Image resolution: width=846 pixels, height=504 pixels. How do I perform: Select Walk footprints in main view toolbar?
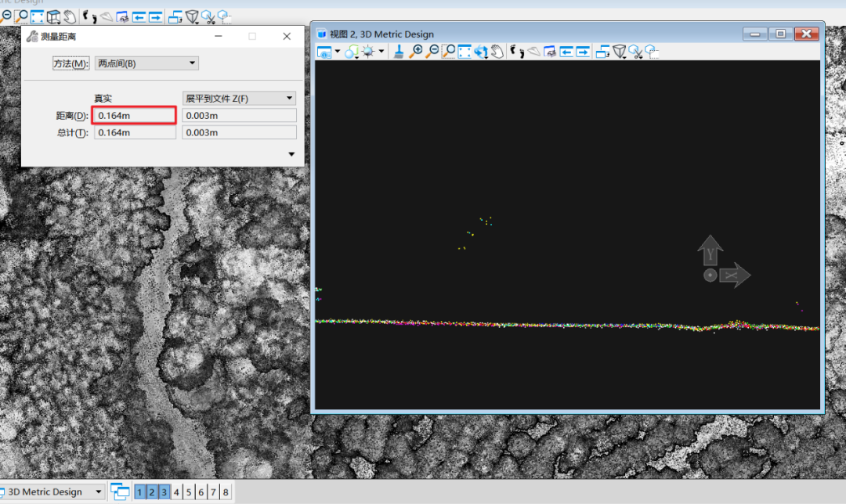pos(89,17)
